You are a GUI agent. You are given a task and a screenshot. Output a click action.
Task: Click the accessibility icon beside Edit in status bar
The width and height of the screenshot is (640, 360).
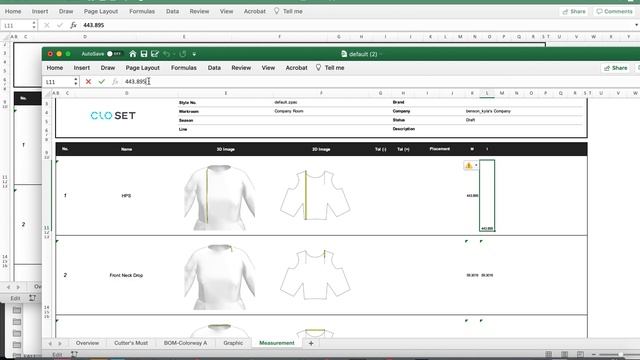(x=74, y=354)
